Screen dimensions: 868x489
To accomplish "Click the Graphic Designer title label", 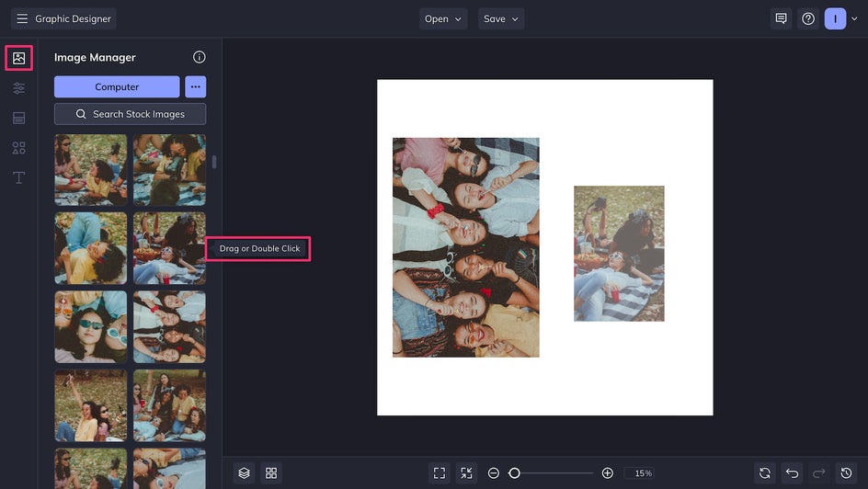I will (73, 18).
